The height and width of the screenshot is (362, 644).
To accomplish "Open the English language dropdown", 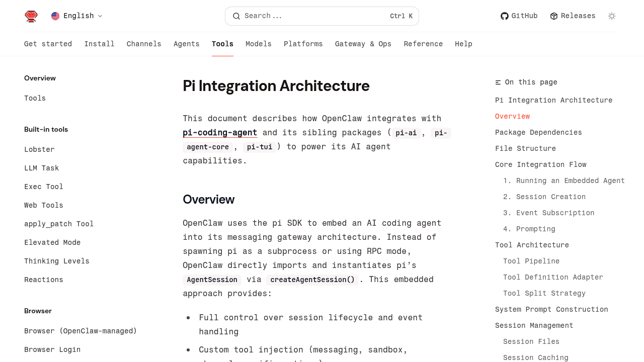I will point(78,16).
